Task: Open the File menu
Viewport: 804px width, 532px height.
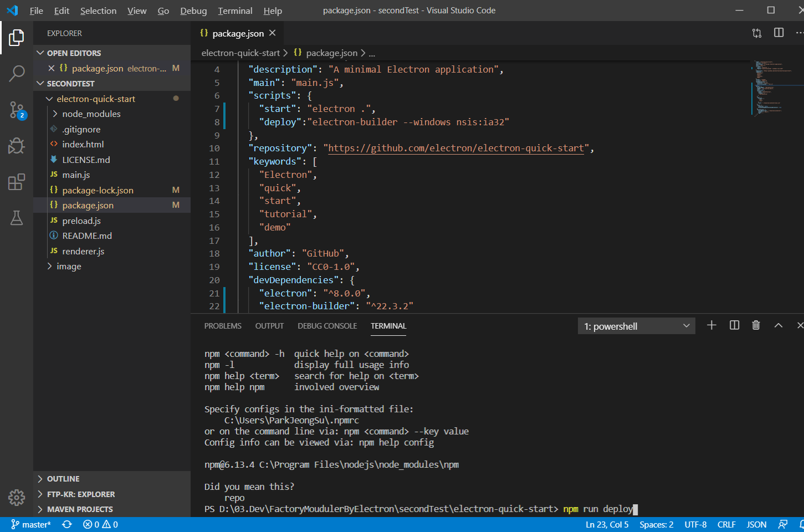Action: (36, 11)
